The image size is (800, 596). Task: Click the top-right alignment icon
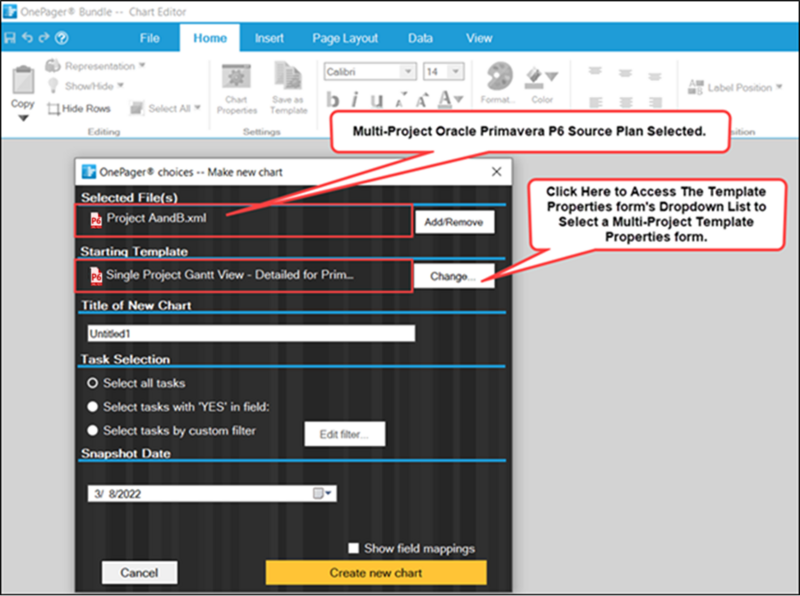655,77
